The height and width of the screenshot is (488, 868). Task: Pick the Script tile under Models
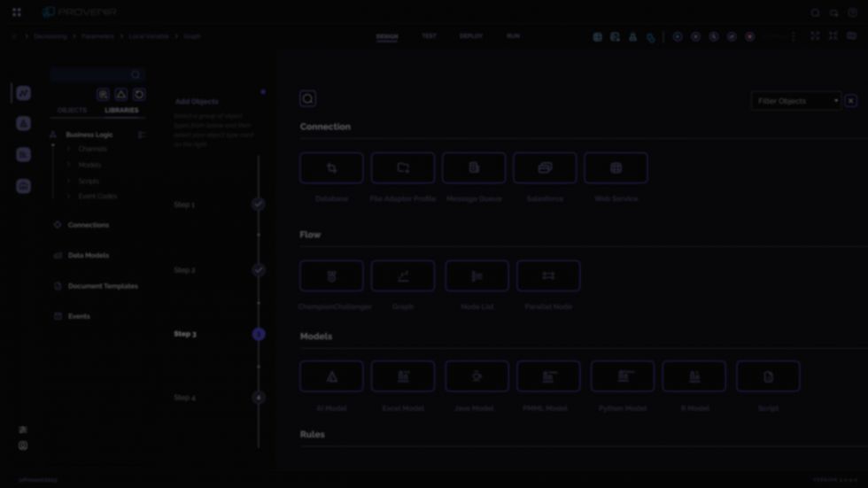coord(768,376)
